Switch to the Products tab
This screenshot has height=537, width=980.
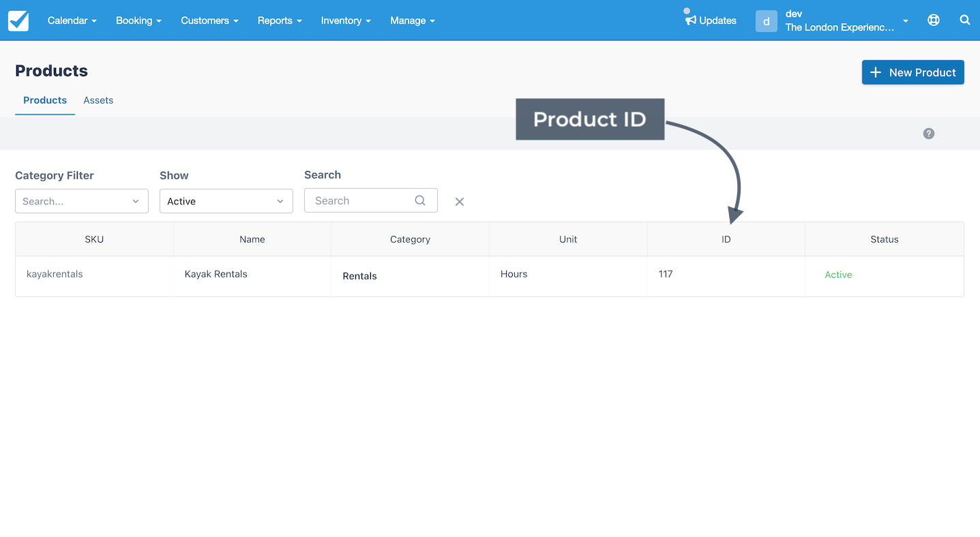(45, 100)
